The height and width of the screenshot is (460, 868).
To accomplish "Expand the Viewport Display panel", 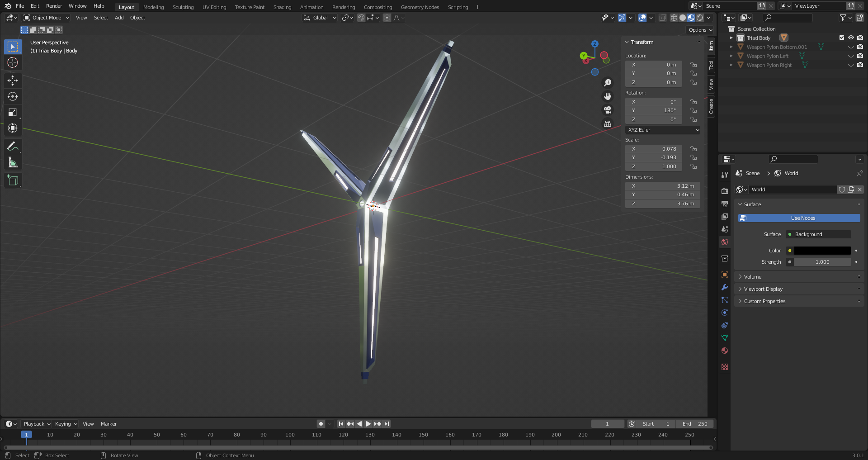I will [763, 289].
